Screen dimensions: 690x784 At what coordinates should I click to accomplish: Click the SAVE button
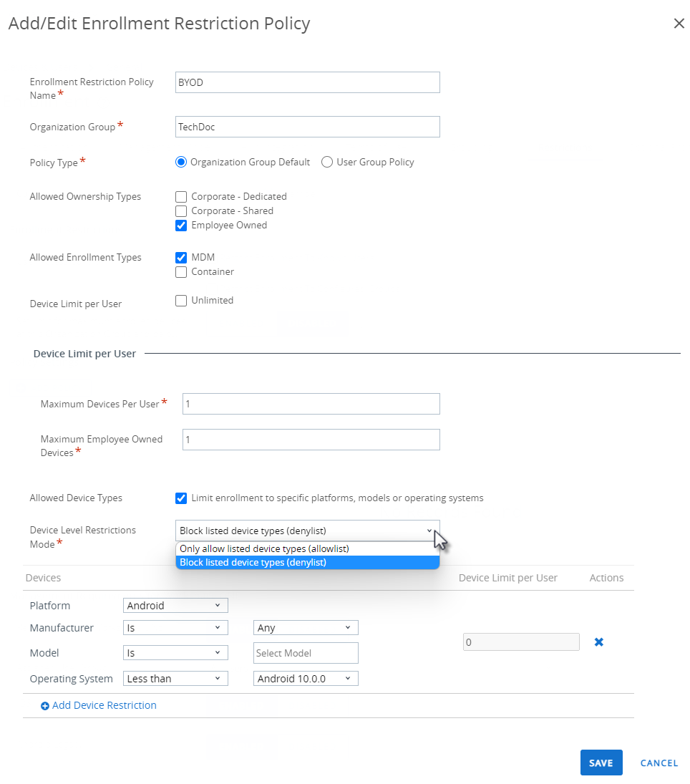tap(601, 763)
